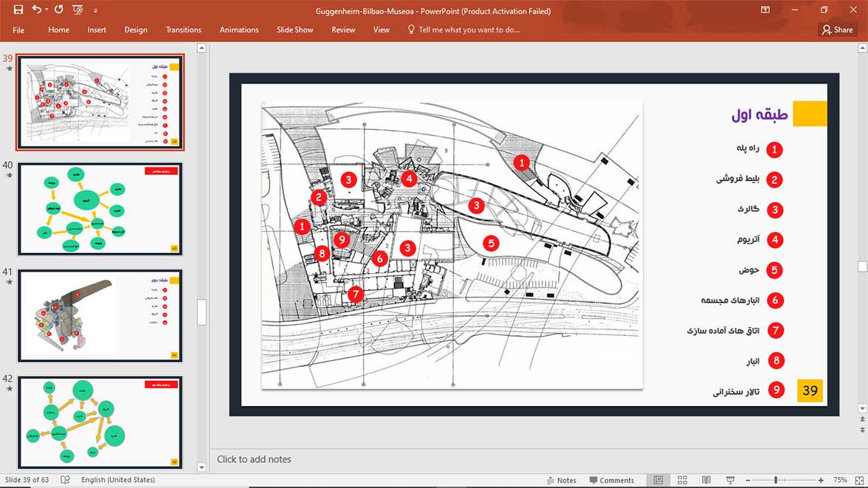The image size is (868, 488).
Task: Click the thumbnail pane scrollbar thumb
Action: tap(201, 312)
